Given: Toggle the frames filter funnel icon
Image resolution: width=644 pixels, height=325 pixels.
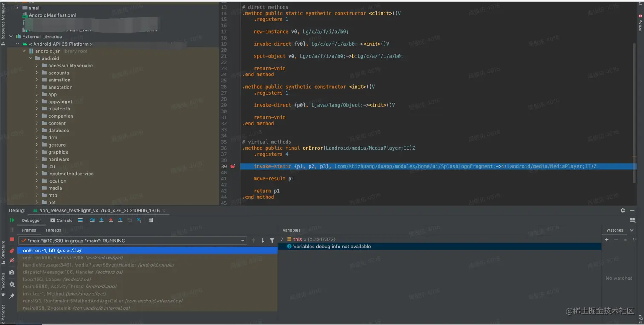Looking at the screenshot, I should tap(272, 241).
